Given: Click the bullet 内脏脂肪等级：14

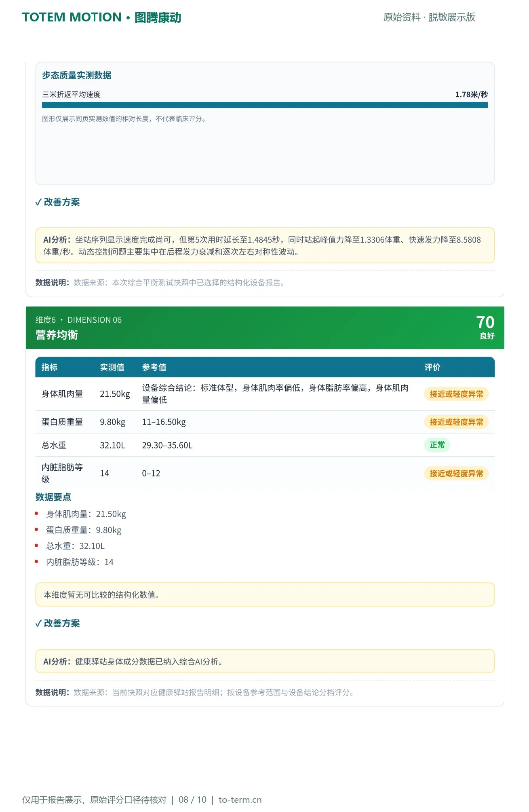Looking at the screenshot, I should click(80, 562).
